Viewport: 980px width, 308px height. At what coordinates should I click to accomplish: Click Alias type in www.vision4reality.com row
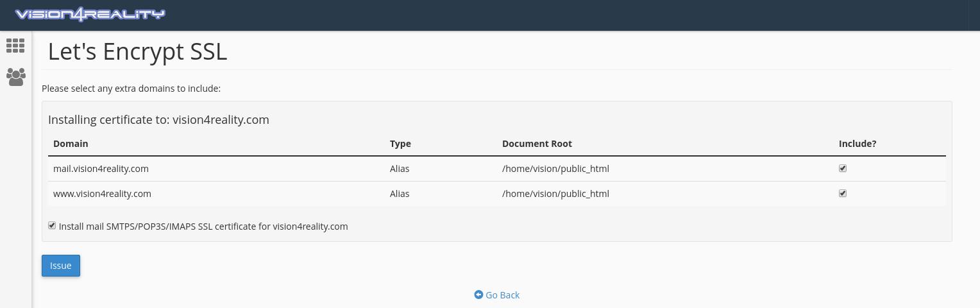(x=400, y=194)
